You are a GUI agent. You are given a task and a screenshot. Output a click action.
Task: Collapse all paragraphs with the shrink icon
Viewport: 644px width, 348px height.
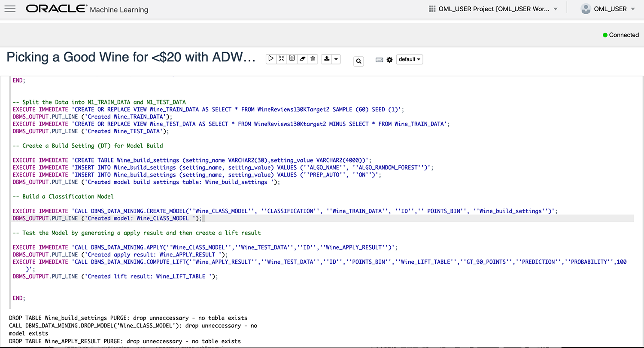click(281, 58)
